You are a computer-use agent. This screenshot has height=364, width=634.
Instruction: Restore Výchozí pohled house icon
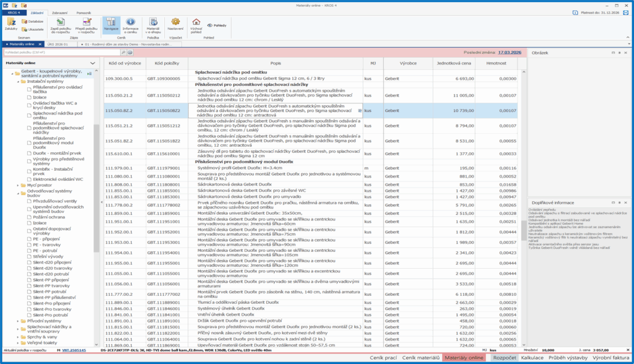(x=196, y=22)
